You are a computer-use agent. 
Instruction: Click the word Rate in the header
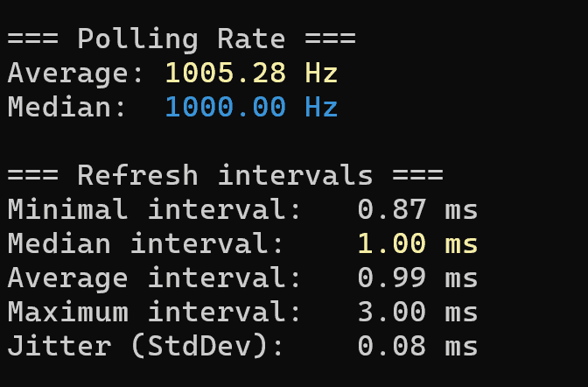coord(251,39)
